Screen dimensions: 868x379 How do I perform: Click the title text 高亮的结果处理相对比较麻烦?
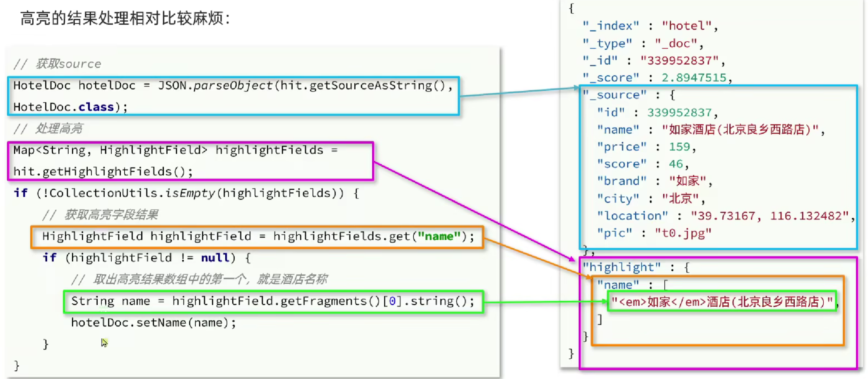click(x=124, y=19)
